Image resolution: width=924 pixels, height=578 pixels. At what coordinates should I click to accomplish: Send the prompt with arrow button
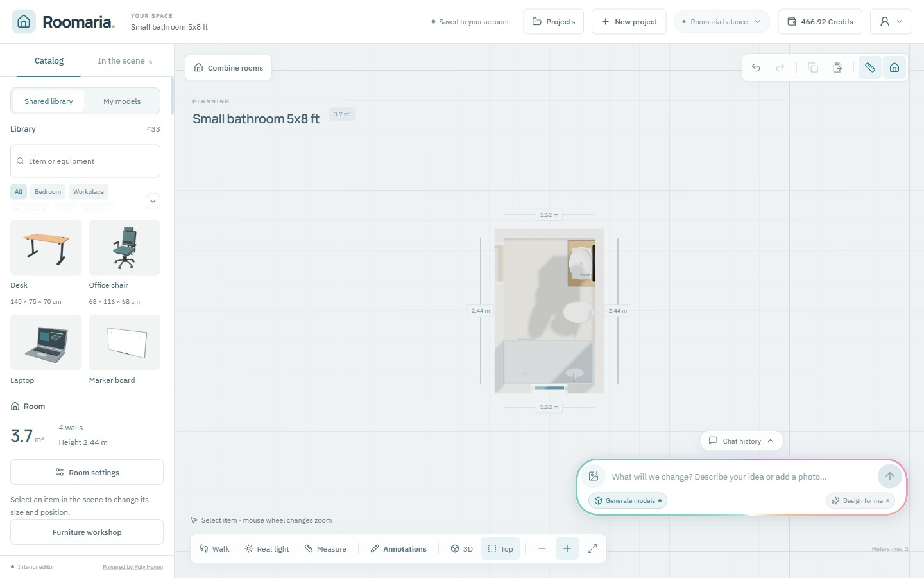[890, 477]
